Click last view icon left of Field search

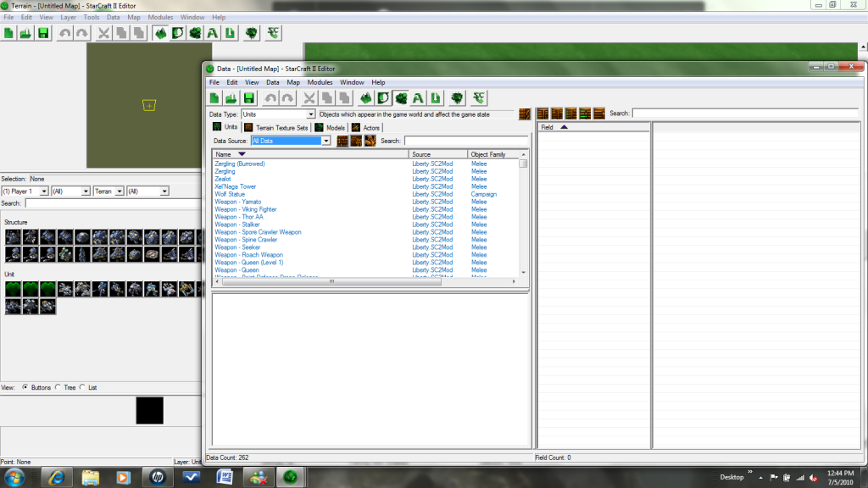599,114
